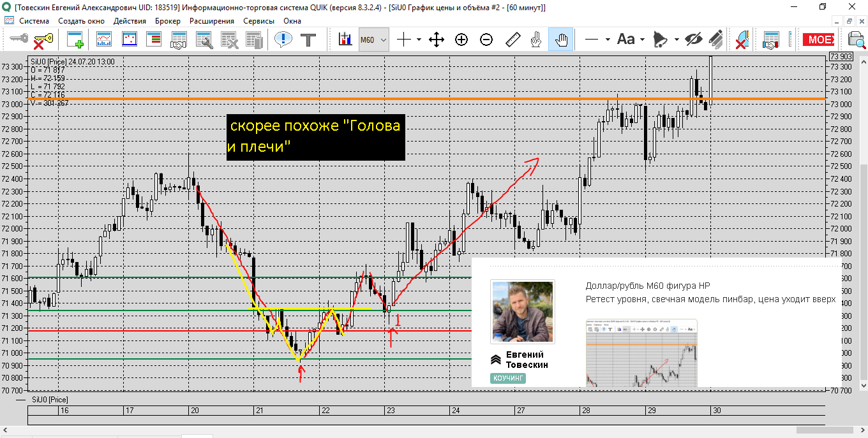This screenshot has height=438, width=868.
Task: Open the Окна menu
Action: click(x=292, y=20)
